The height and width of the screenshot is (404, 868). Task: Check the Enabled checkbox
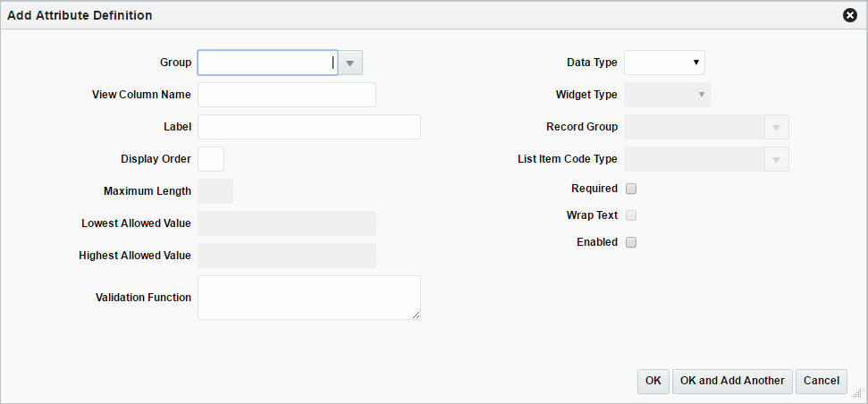(631, 242)
